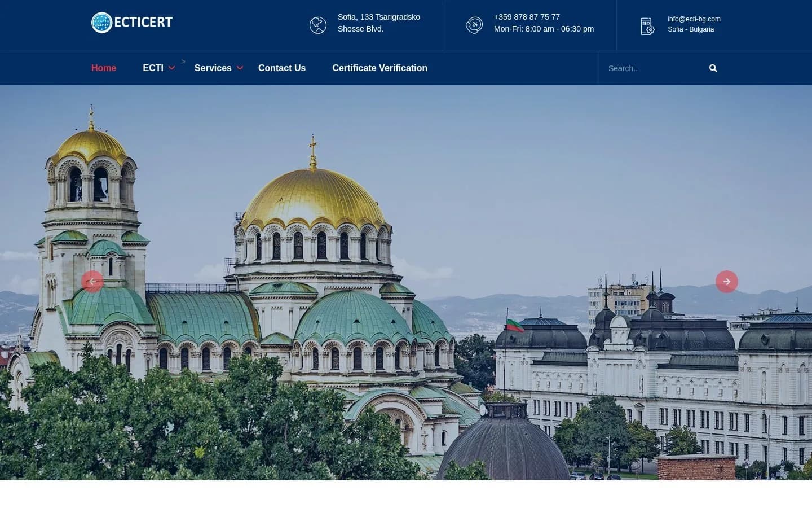812x508 pixels.
Task: Expand the Services dropdown chevron
Action: coord(240,68)
